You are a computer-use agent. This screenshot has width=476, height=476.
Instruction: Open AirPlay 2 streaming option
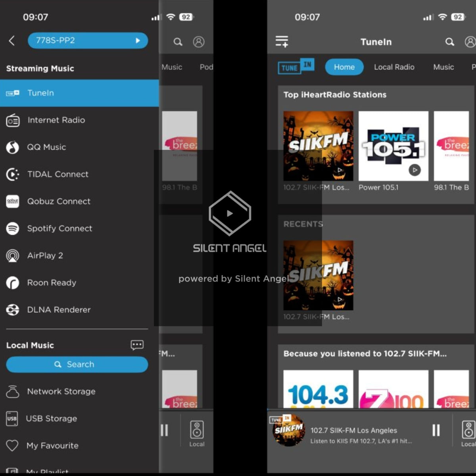[13, 255]
